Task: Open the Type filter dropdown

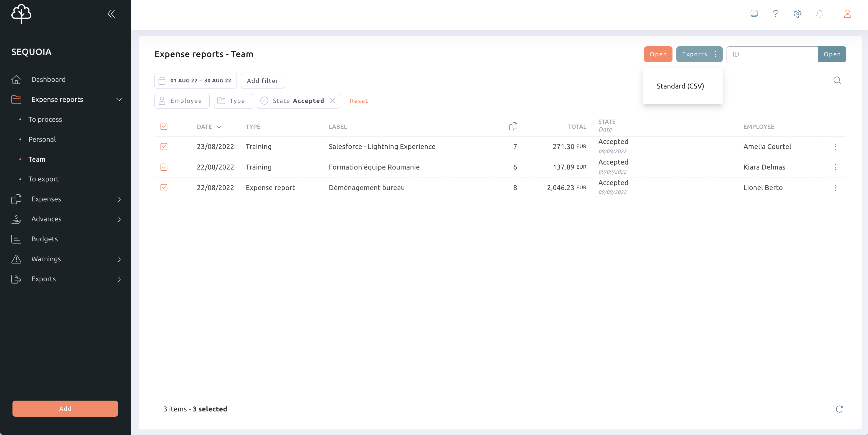Action: point(233,101)
